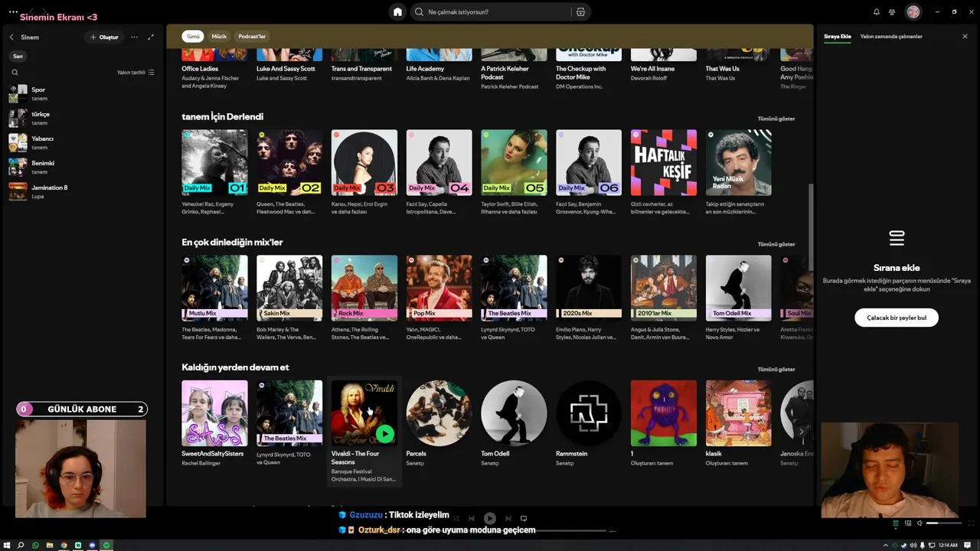
Task: Open the Yabancı playlist in library
Action: 82,142
